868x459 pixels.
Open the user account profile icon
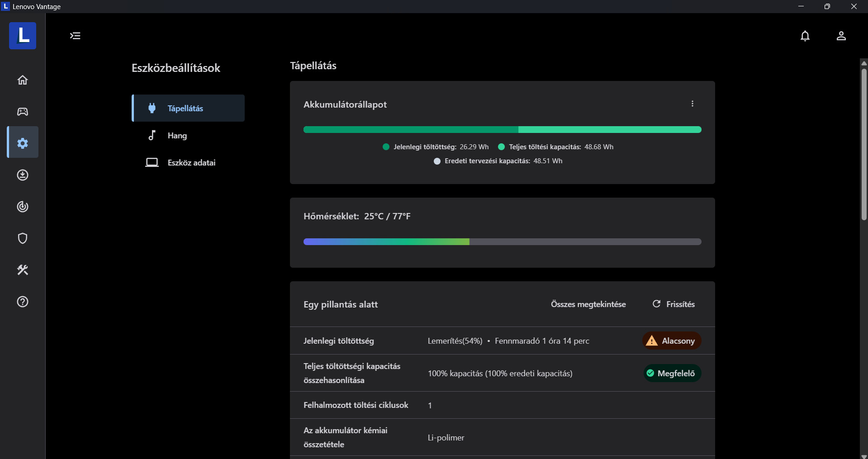pyautogui.click(x=841, y=36)
